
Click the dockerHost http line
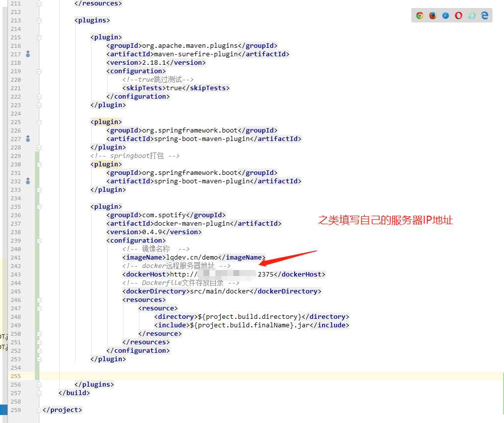(224, 275)
